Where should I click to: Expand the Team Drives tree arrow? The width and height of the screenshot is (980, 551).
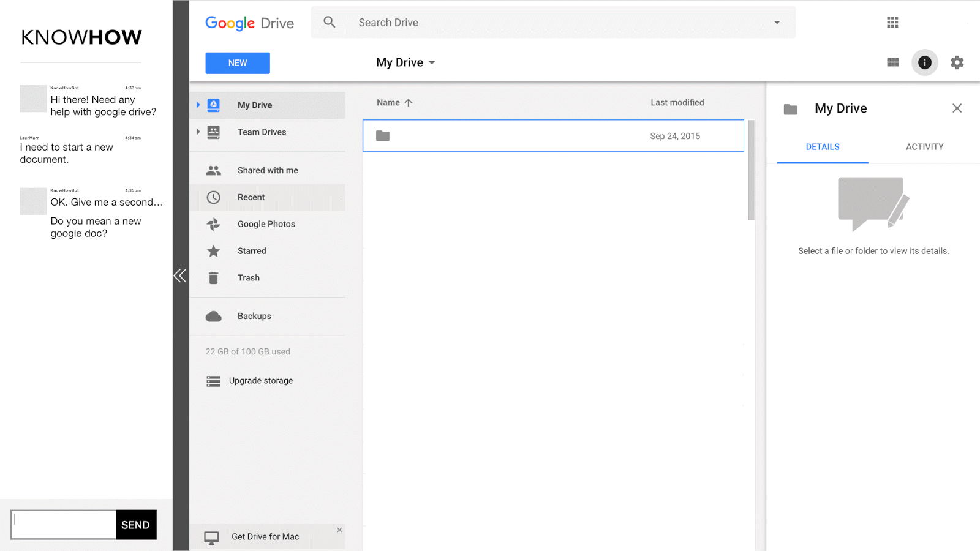coord(198,132)
